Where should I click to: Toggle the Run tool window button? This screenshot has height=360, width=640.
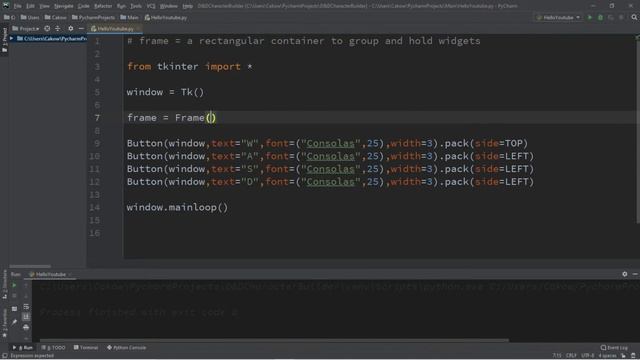[23, 348]
